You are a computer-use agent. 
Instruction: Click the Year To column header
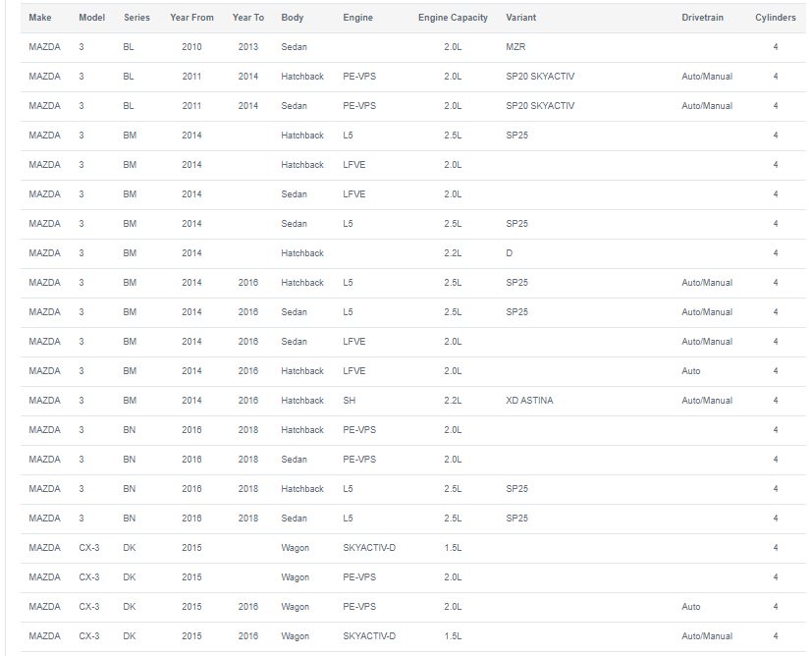(248, 18)
